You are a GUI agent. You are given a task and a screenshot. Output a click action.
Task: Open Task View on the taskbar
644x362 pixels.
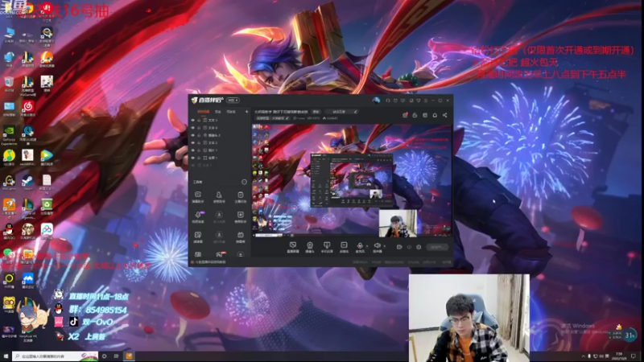click(116, 356)
